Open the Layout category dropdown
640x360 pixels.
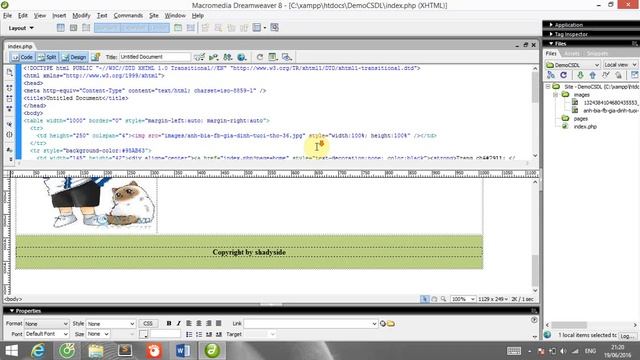coord(21,28)
